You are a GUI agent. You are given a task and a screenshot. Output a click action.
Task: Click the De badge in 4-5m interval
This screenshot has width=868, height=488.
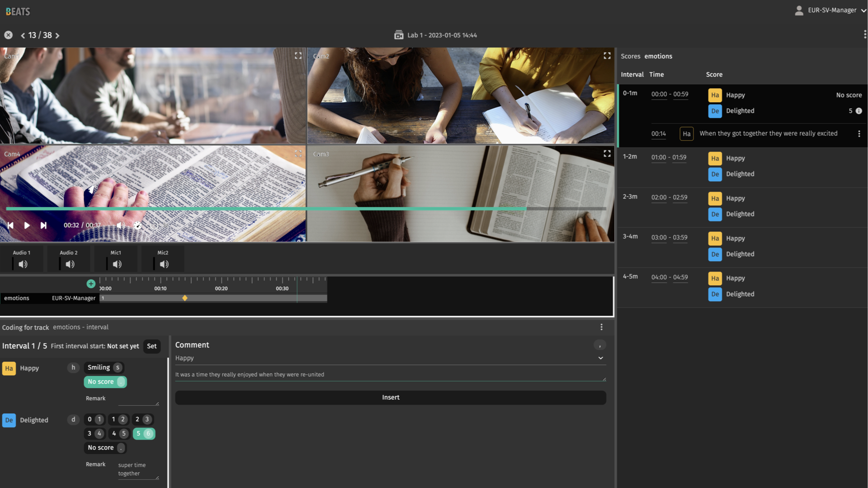point(715,294)
